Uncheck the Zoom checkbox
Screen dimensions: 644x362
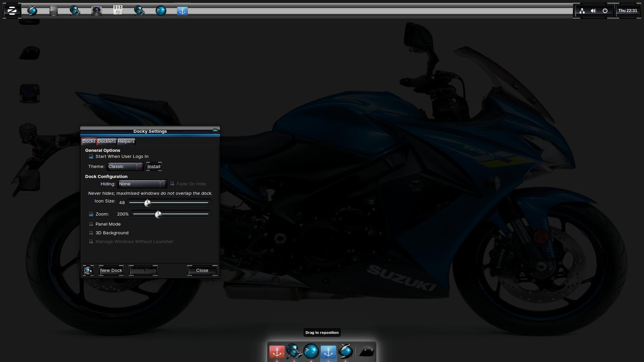pyautogui.click(x=91, y=214)
